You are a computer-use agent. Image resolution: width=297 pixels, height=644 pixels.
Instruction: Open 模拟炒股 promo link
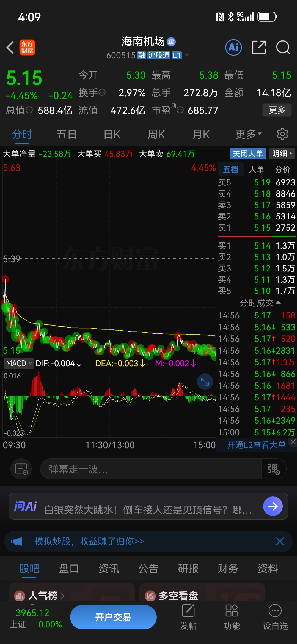point(89,541)
